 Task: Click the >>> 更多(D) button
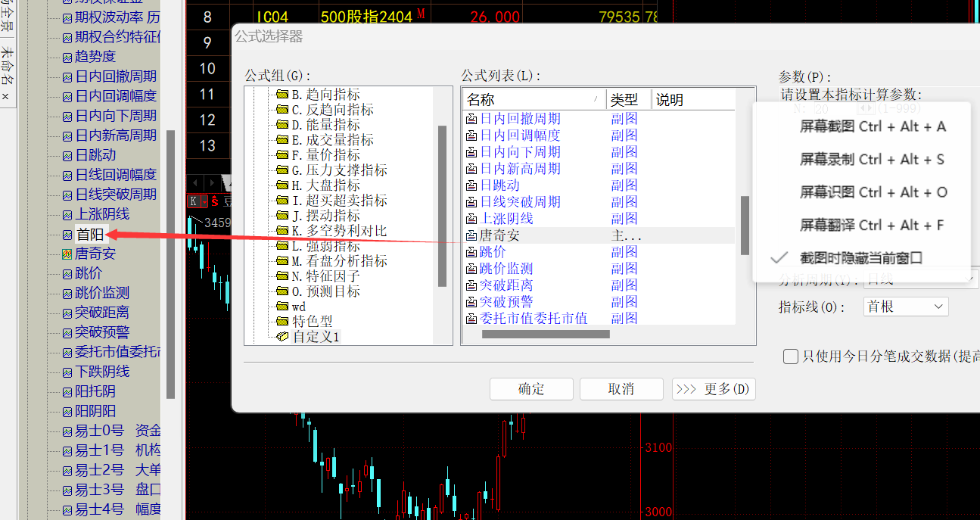click(x=714, y=389)
